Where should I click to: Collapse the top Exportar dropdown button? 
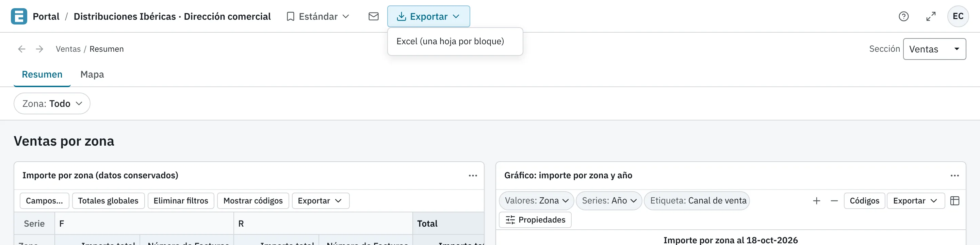pos(428,16)
